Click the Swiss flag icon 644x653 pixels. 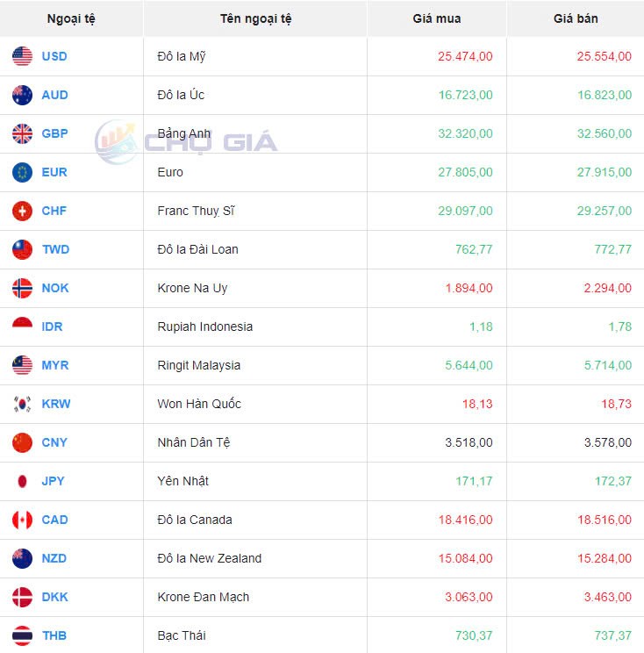click(x=23, y=211)
